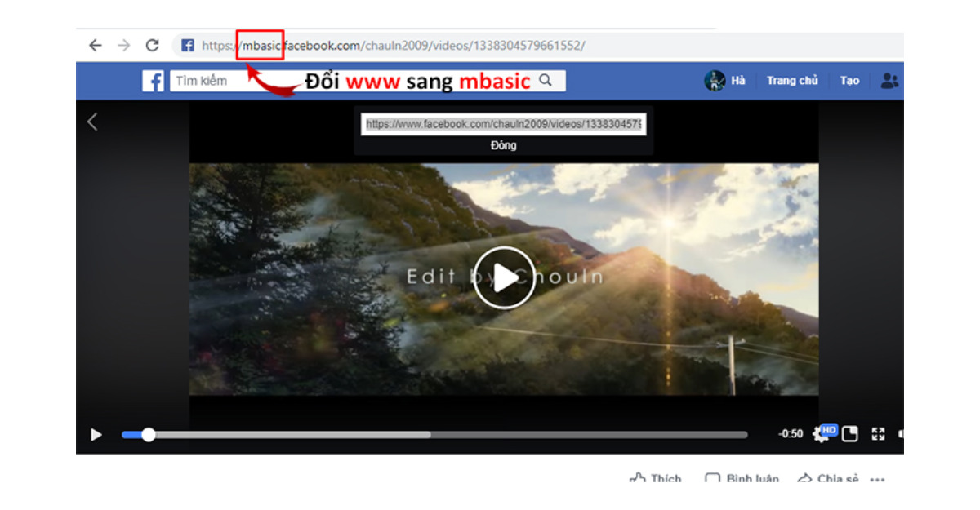Click the Facebook favicon in the address bar
The image size is (980, 510).
pyautogui.click(x=187, y=46)
